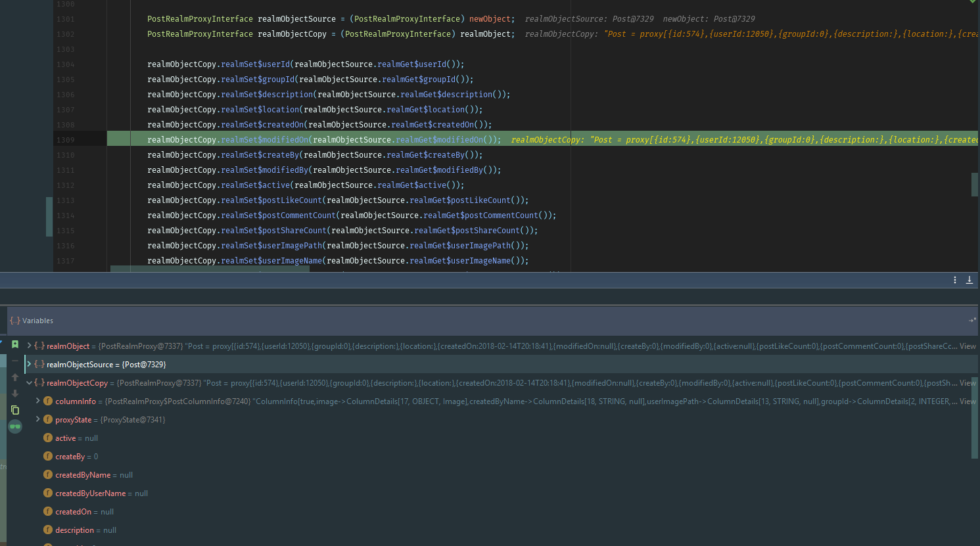Expand the proxyState child node
Image resolution: width=980 pixels, height=546 pixels.
tap(38, 419)
